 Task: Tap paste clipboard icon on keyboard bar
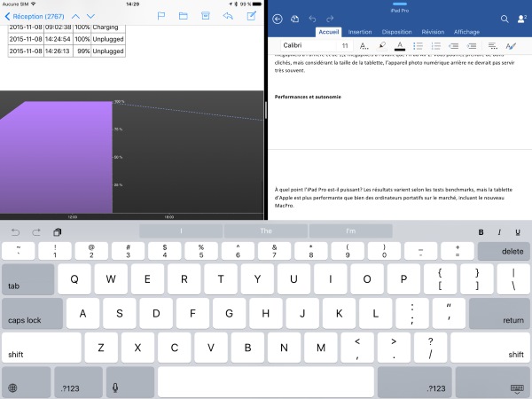pyautogui.click(x=58, y=232)
